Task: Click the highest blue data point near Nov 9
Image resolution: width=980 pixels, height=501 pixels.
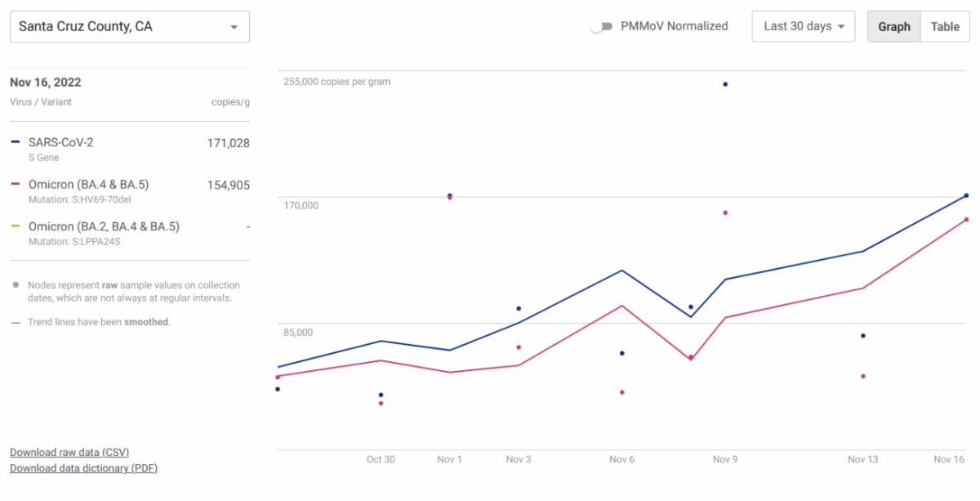Action: 725,84
